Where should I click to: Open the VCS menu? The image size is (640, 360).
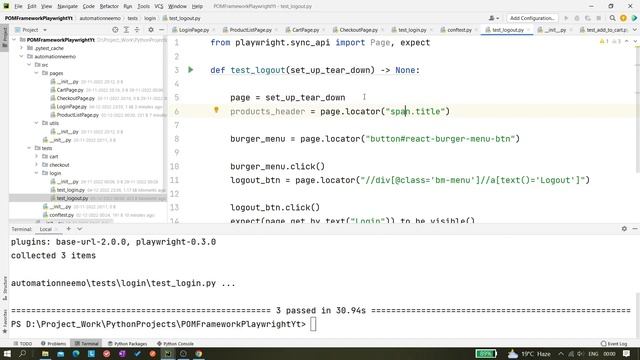[159, 6]
